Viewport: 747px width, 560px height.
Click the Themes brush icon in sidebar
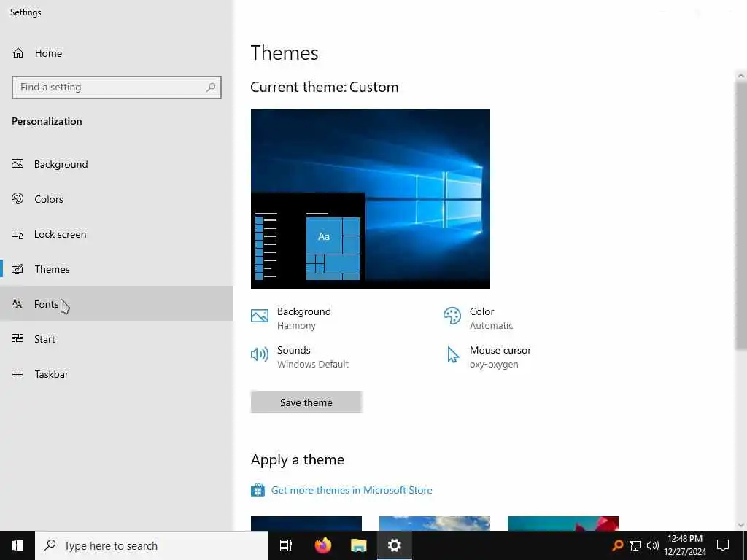[18, 269]
